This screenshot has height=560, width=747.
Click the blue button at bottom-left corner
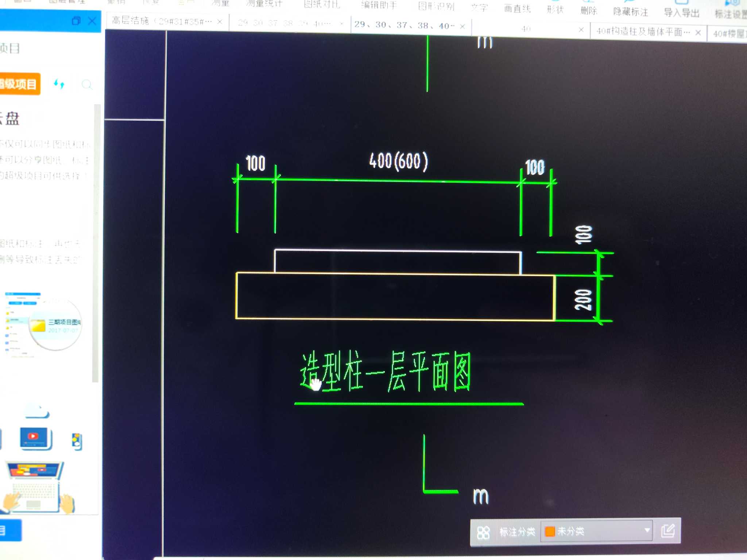10,530
